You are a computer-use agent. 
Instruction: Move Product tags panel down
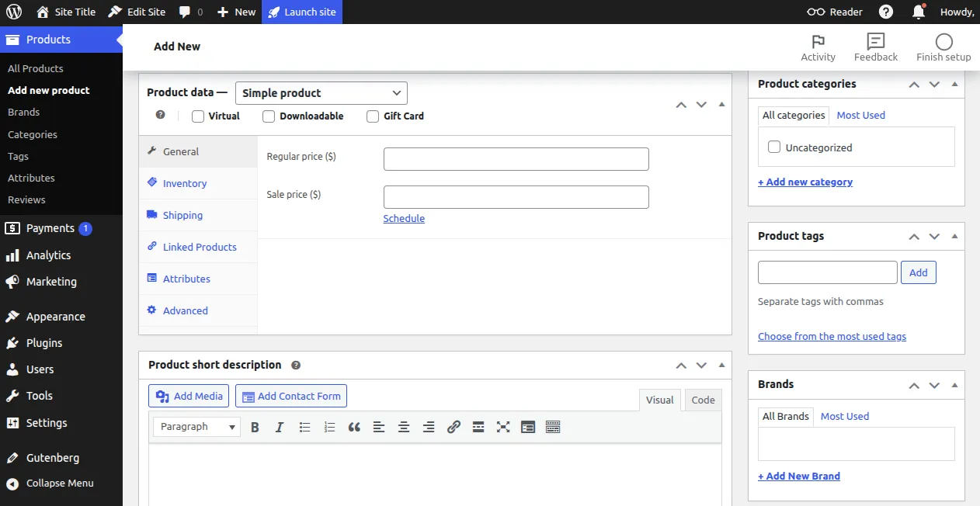[934, 236]
